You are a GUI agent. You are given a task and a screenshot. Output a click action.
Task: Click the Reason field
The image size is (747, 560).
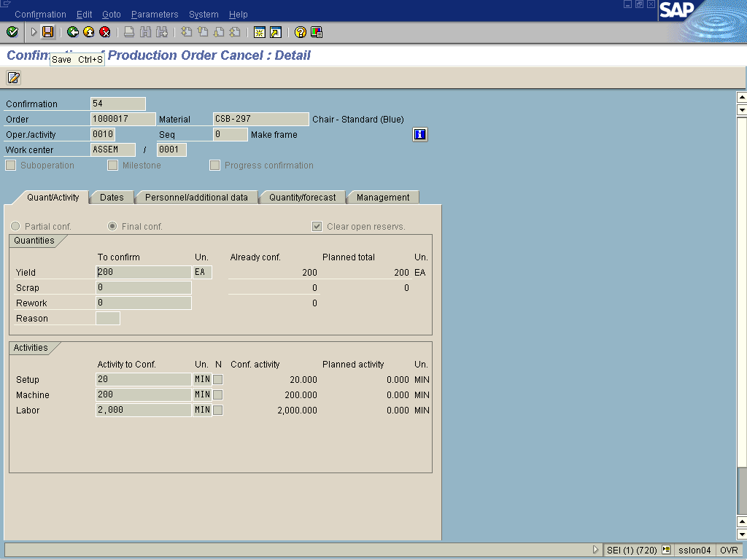coord(108,318)
